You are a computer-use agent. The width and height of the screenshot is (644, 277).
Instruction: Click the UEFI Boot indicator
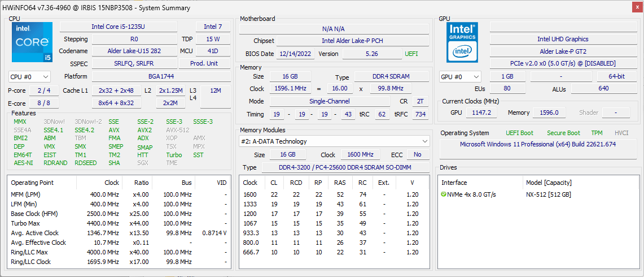coord(519,133)
